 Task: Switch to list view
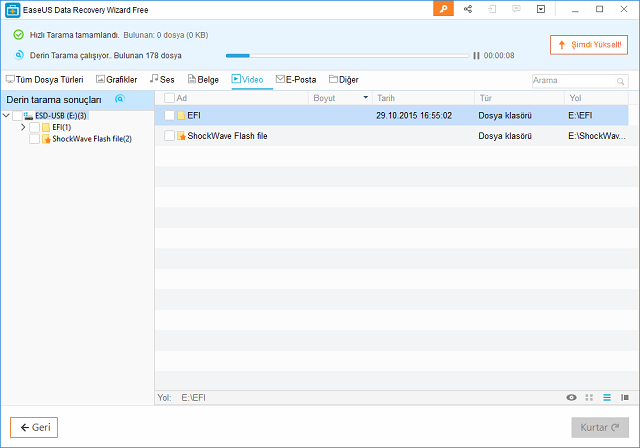(x=606, y=397)
